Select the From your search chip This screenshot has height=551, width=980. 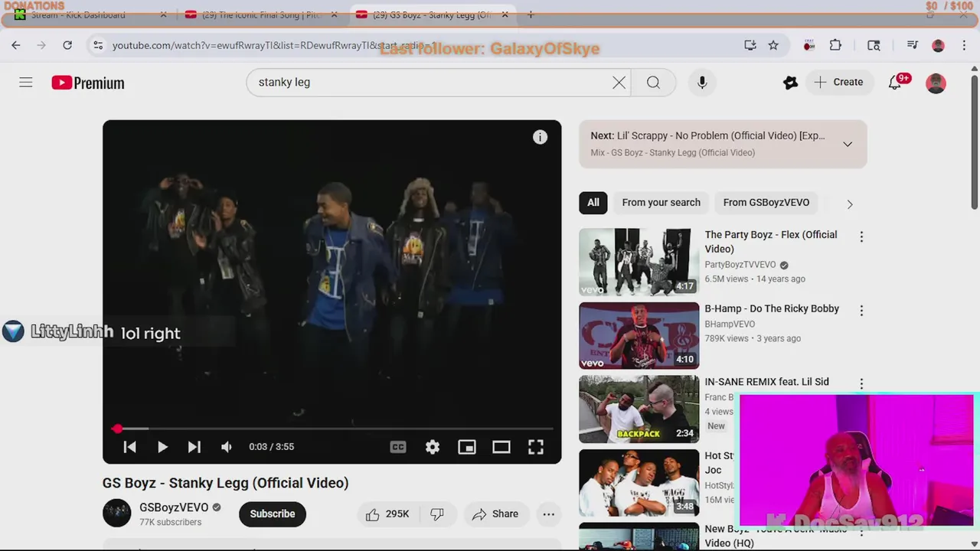pyautogui.click(x=661, y=203)
